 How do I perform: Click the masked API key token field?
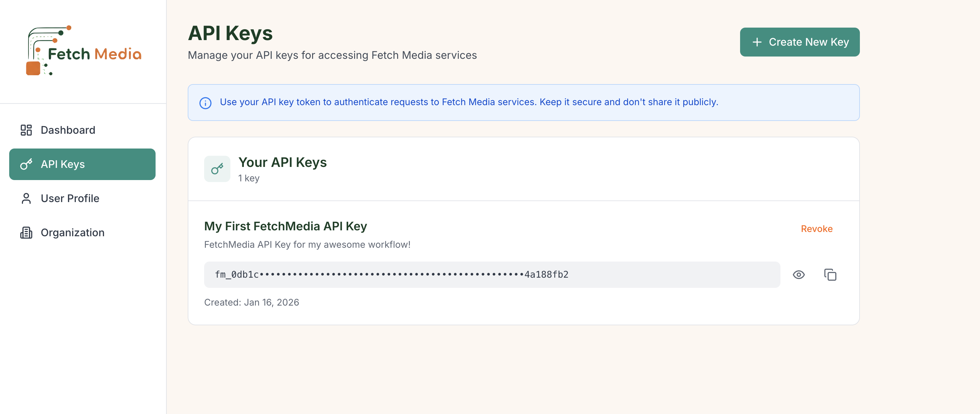(492, 275)
